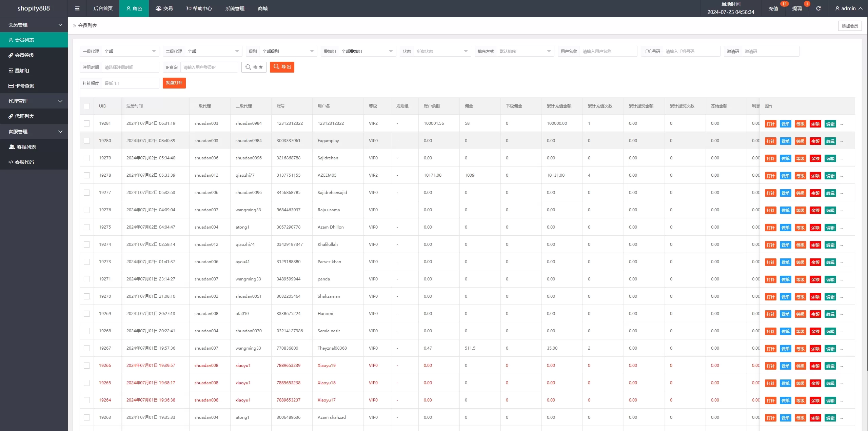The height and width of the screenshot is (431, 868).
Task: Switch to the 交易 top menu
Action: pos(164,8)
